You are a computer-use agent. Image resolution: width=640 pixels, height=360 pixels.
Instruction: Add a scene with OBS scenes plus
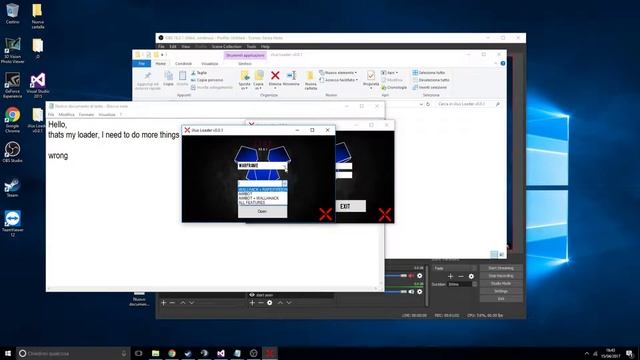(x=163, y=303)
